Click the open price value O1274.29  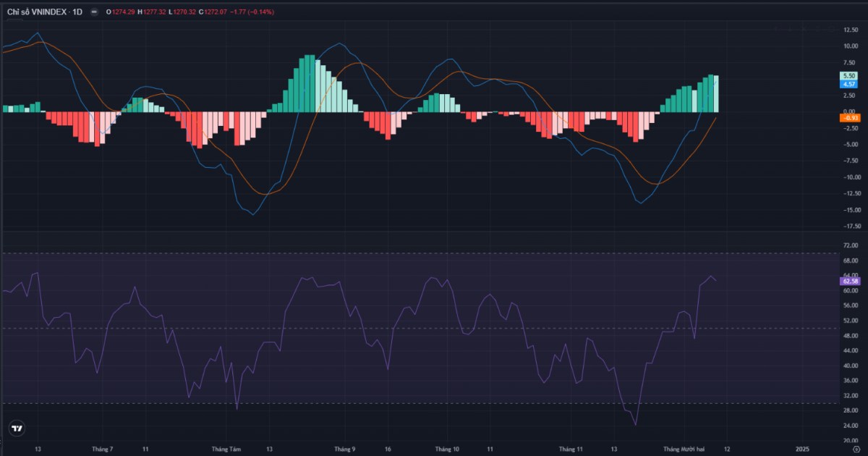[122, 12]
